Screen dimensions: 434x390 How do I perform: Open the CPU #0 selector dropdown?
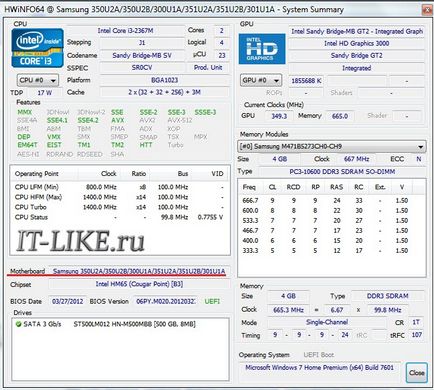click(38, 80)
